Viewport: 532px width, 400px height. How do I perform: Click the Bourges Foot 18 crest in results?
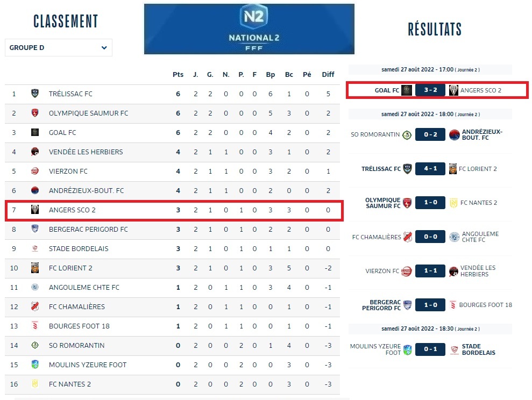pos(453,305)
